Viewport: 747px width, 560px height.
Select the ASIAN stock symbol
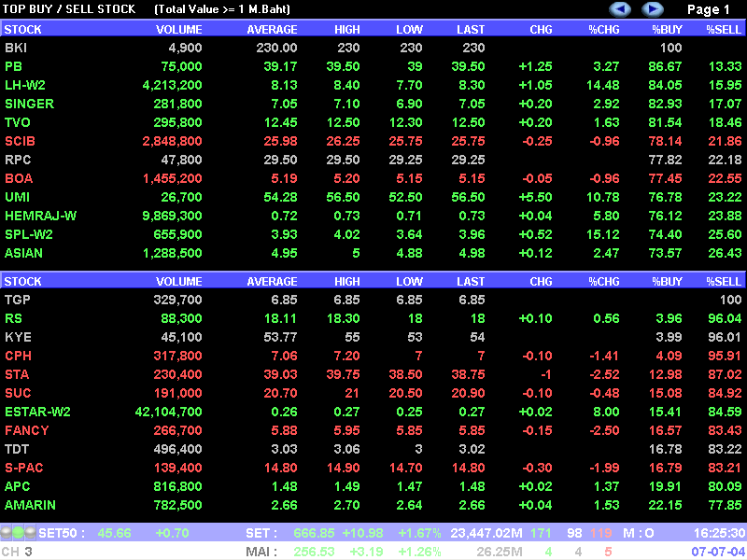[23, 253]
